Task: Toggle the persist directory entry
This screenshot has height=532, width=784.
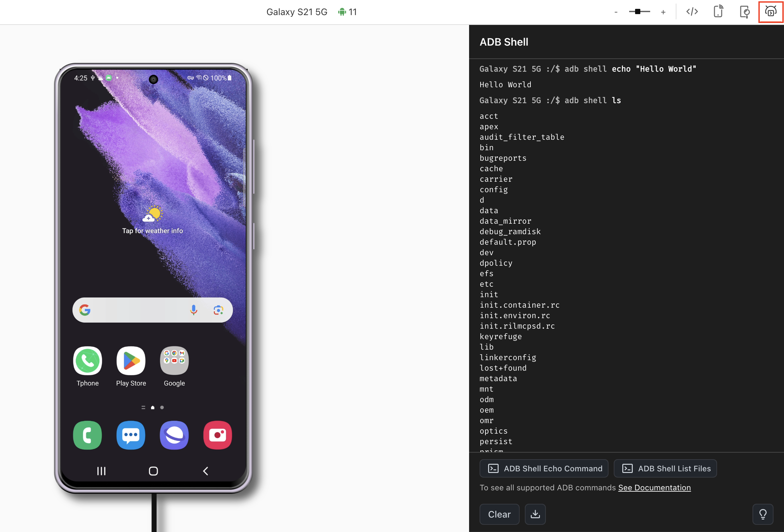Action: [x=496, y=442]
